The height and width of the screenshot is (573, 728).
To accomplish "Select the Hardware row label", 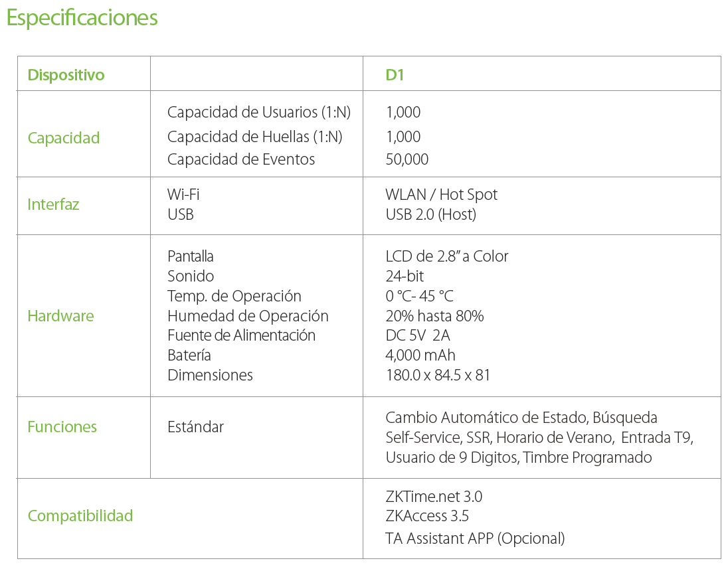I will coord(60,316).
